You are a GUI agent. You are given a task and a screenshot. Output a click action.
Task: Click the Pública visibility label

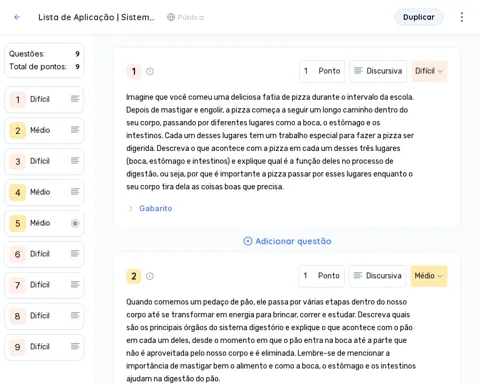(x=190, y=17)
